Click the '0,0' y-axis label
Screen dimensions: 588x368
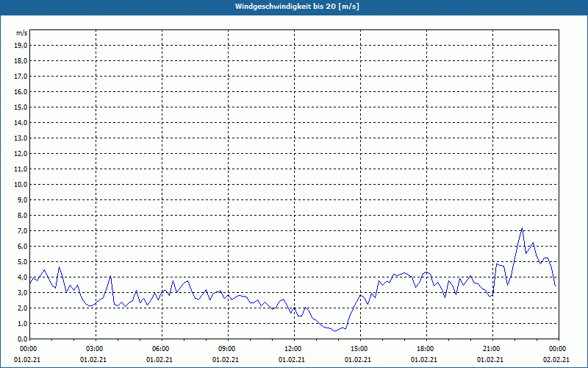(x=23, y=339)
